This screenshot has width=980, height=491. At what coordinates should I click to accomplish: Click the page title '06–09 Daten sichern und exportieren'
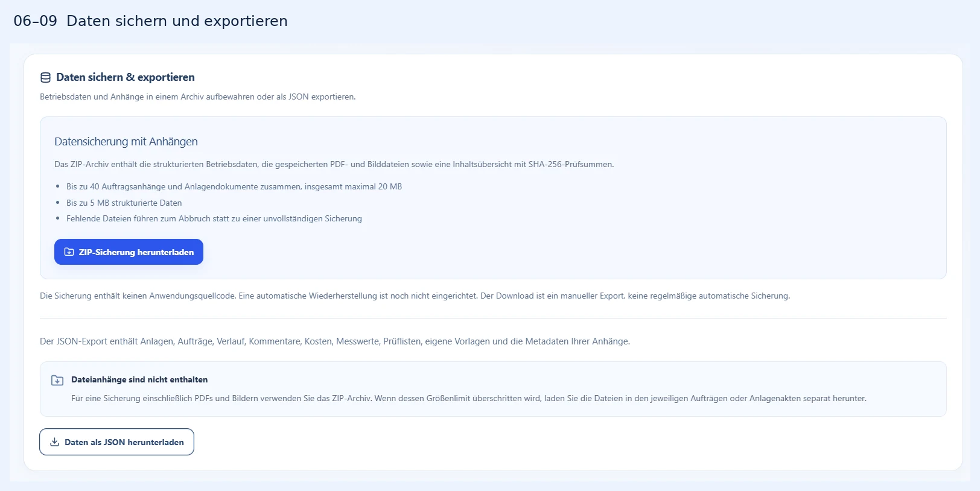pos(151,21)
